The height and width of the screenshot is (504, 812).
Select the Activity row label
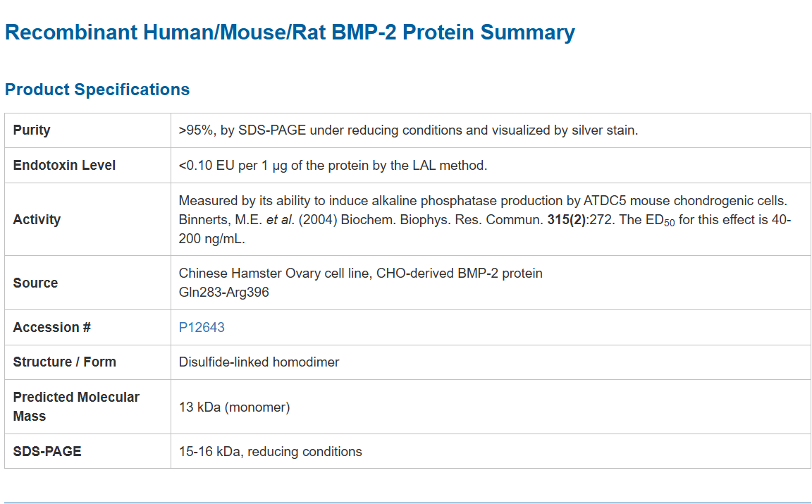(37, 219)
